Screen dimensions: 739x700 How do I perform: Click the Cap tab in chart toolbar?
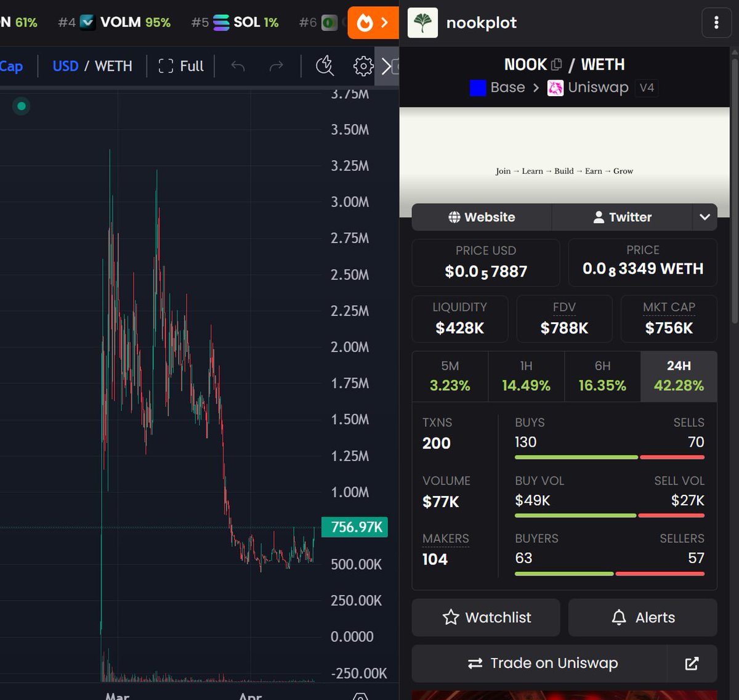(12, 66)
